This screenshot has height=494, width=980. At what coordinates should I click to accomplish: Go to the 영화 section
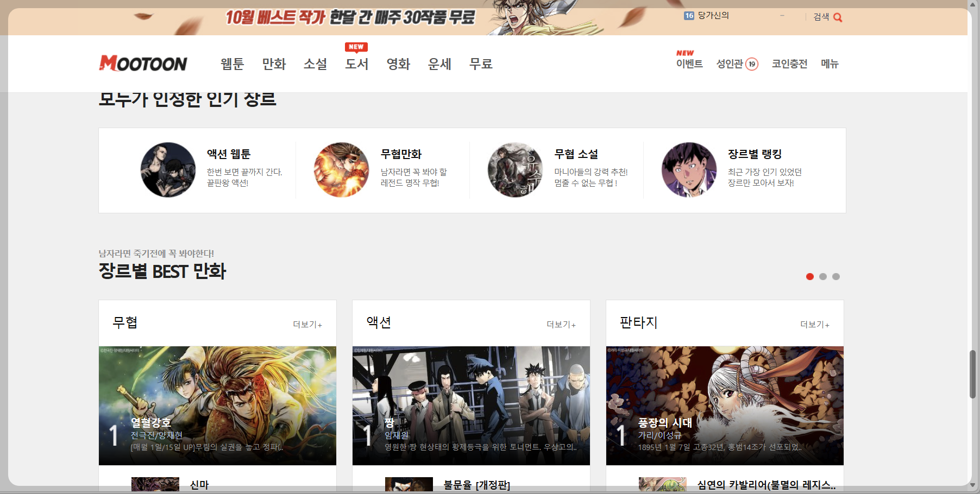(398, 64)
